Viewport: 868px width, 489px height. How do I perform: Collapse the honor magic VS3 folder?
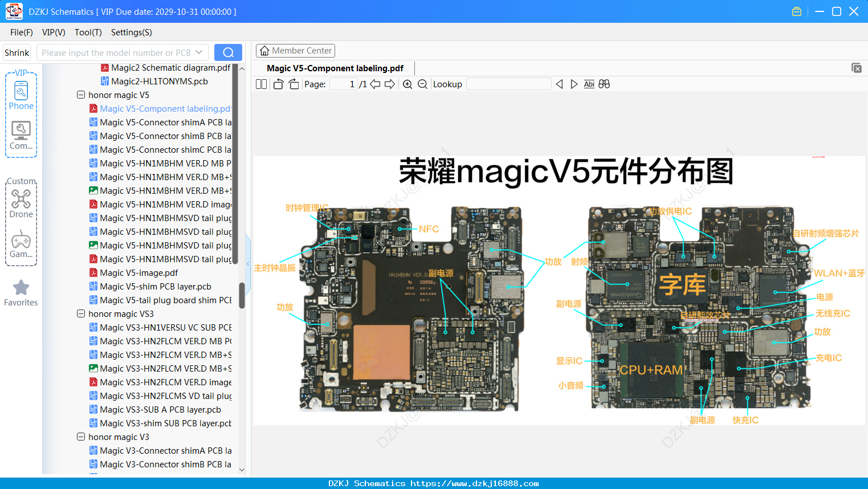click(81, 314)
